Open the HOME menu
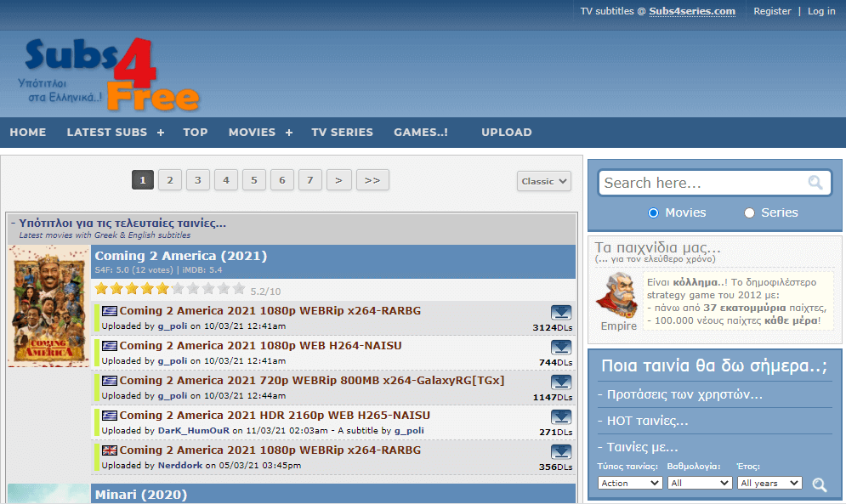Viewport: 846px width, 504px height. (x=28, y=133)
